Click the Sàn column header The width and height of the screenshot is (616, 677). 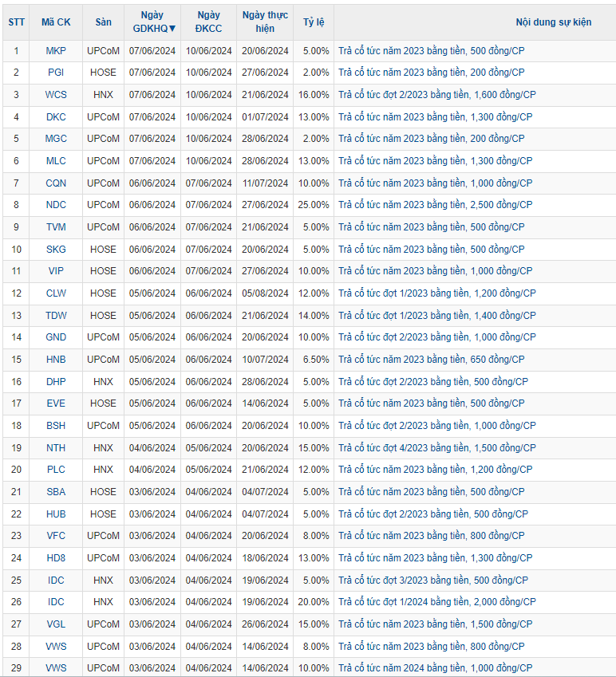[x=103, y=22]
